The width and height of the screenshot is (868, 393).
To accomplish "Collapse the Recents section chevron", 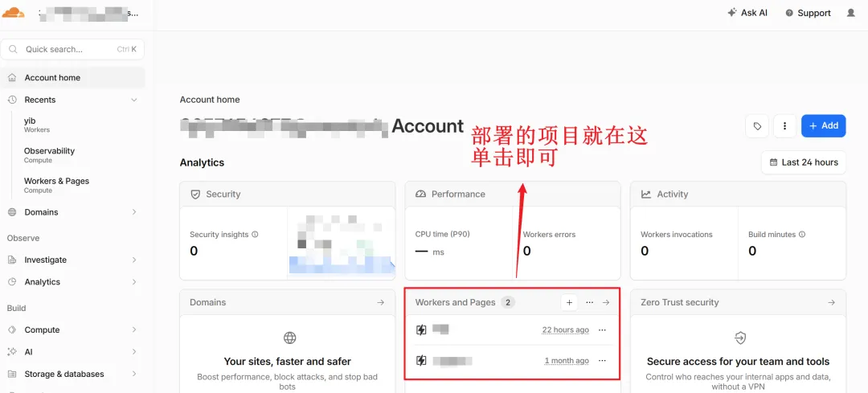I will tap(133, 100).
